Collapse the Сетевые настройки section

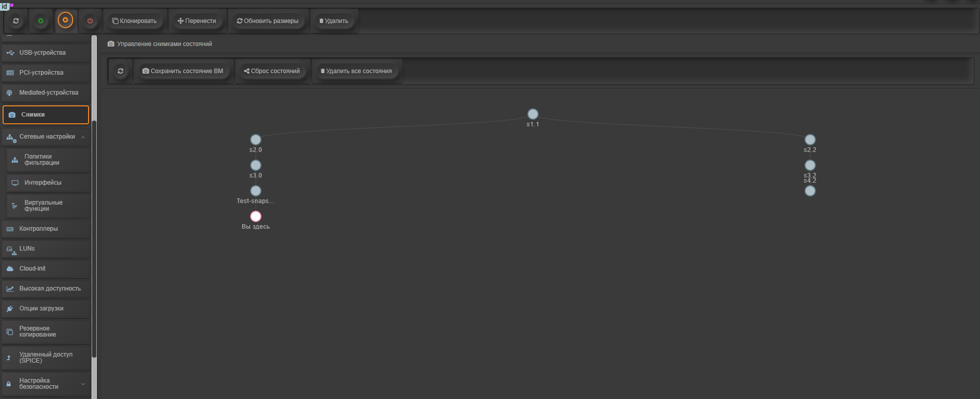(83, 137)
